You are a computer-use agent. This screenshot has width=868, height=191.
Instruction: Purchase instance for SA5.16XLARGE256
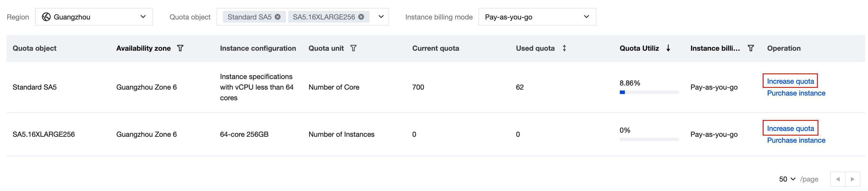pos(796,140)
